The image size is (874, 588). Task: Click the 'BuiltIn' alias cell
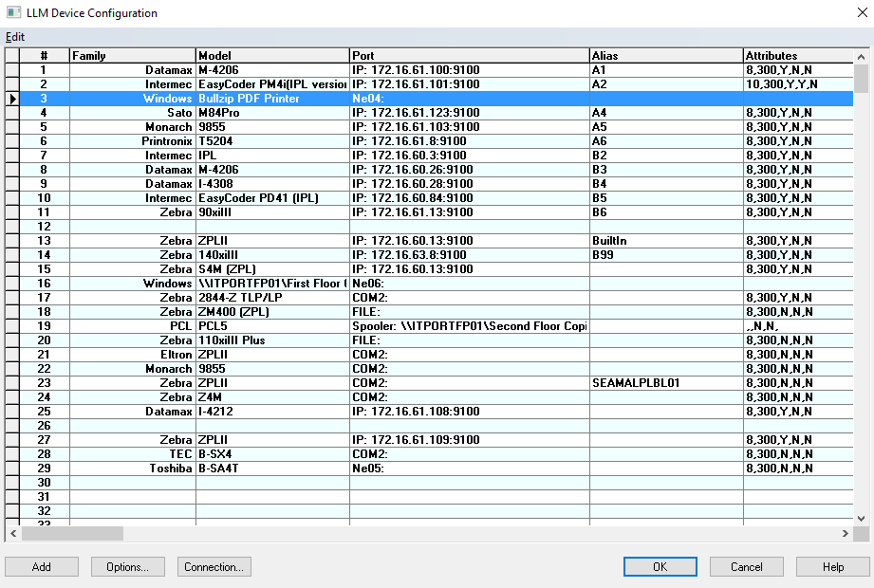666,241
